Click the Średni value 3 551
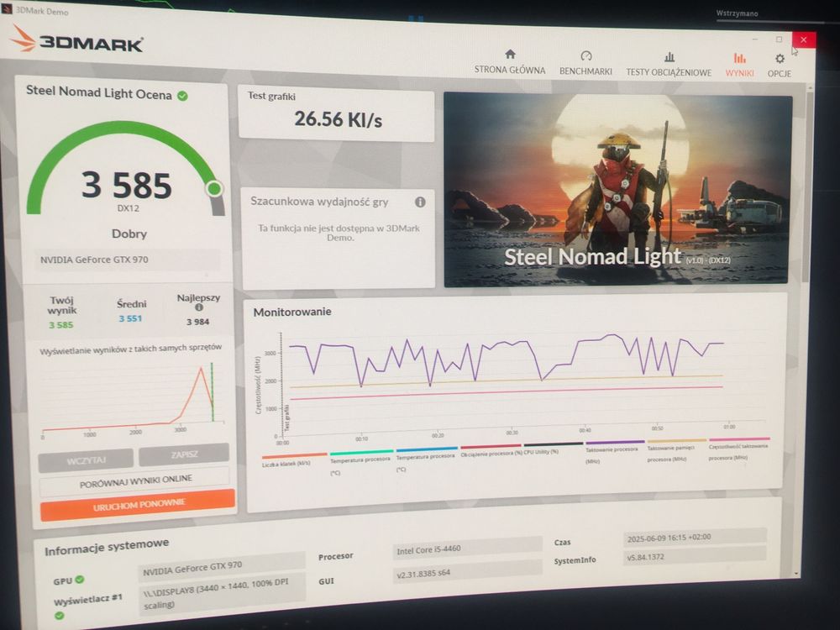Image resolution: width=840 pixels, height=630 pixels. click(x=130, y=318)
